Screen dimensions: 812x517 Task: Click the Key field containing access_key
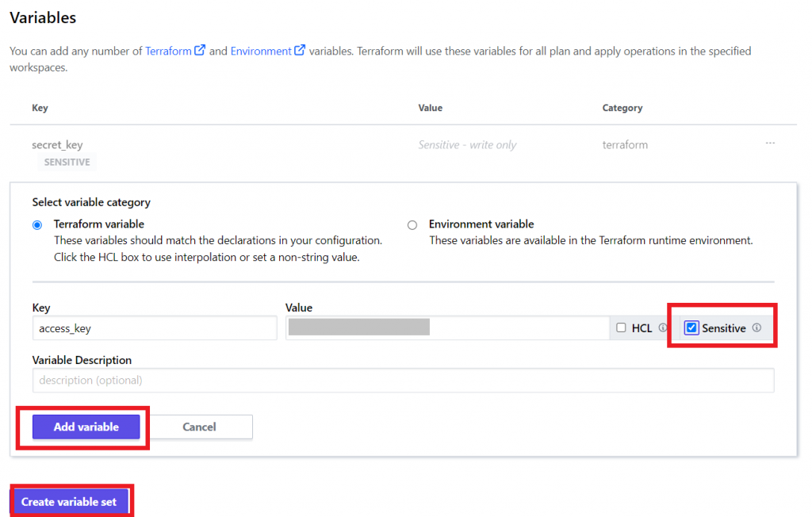point(155,327)
